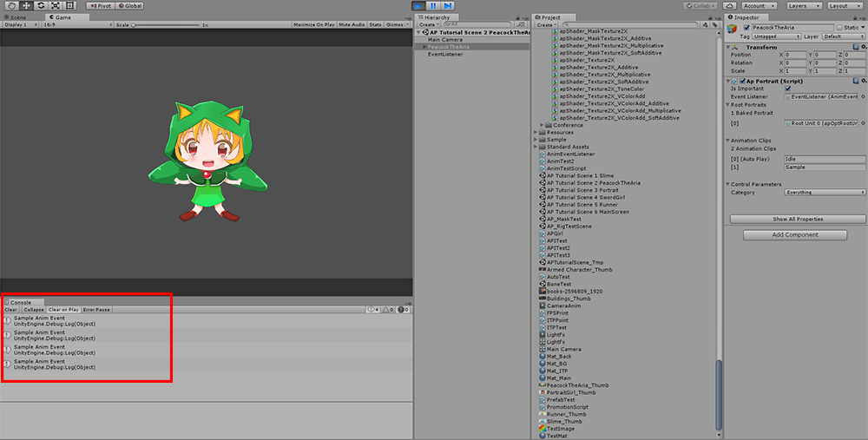The height and width of the screenshot is (440, 868).
Task: Toggle console info message filter
Action: click(x=373, y=309)
